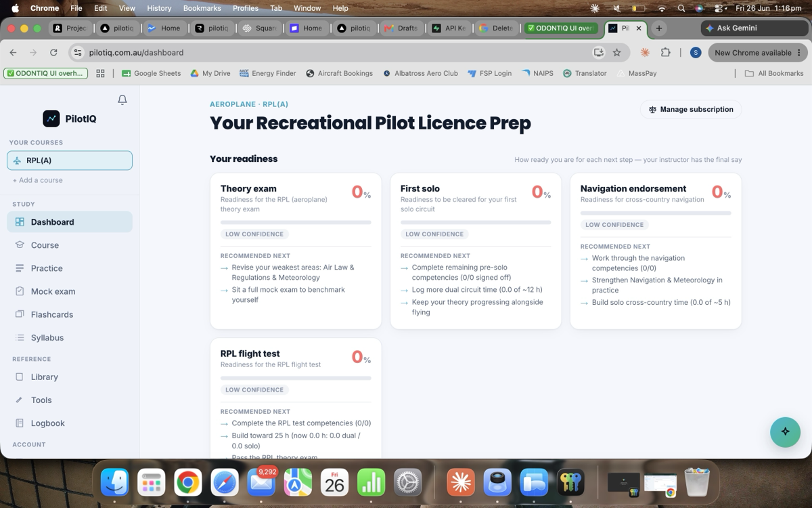Open Mock exam in the sidebar
Viewport: 812px width, 508px height.
click(x=70, y=291)
